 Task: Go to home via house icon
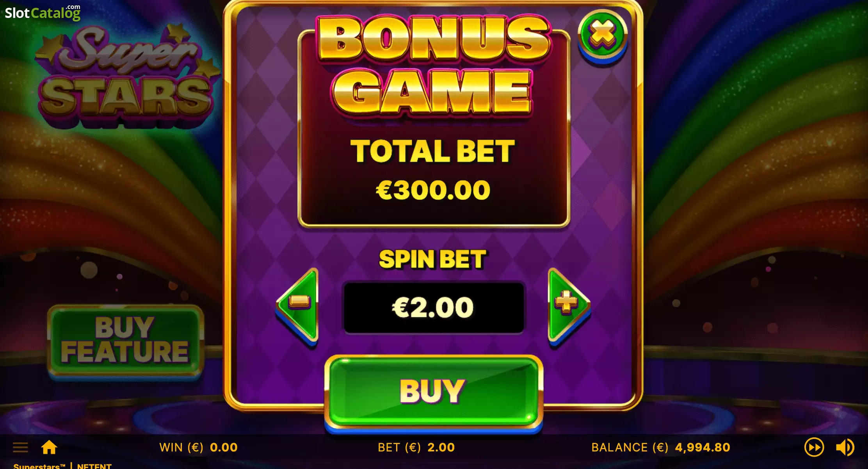49,447
